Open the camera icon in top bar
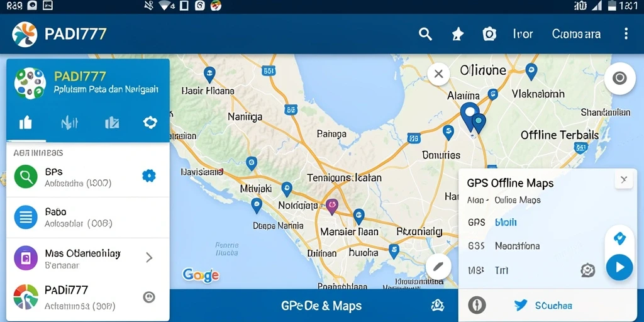Image resolution: width=644 pixels, height=322 pixels. (x=489, y=34)
